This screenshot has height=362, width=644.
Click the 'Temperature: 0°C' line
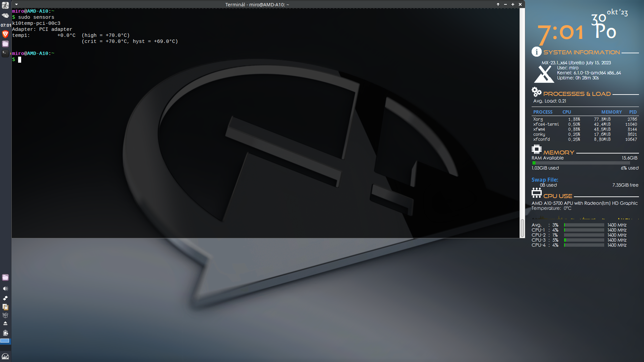click(x=551, y=208)
